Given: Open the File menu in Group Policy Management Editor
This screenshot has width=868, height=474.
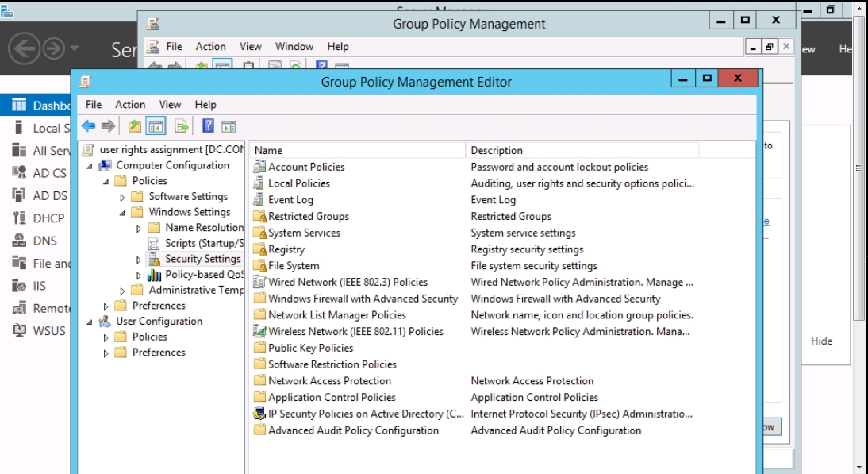Looking at the screenshot, I should click(94, 105).
